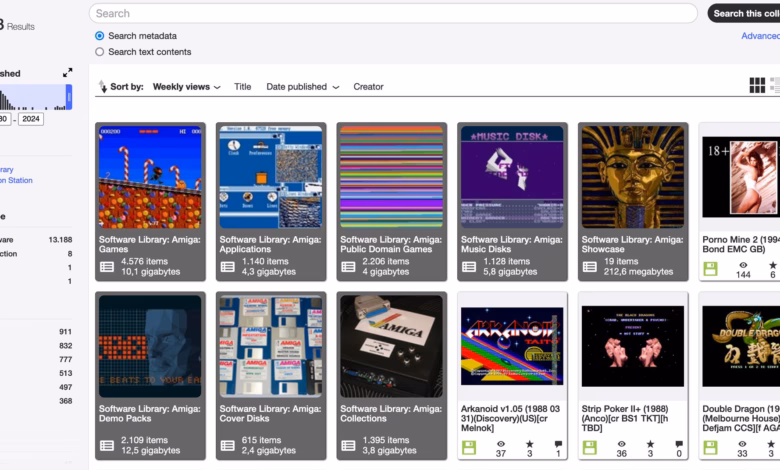Open Software Library: Amiga: Music Disks title

[512, 244]
